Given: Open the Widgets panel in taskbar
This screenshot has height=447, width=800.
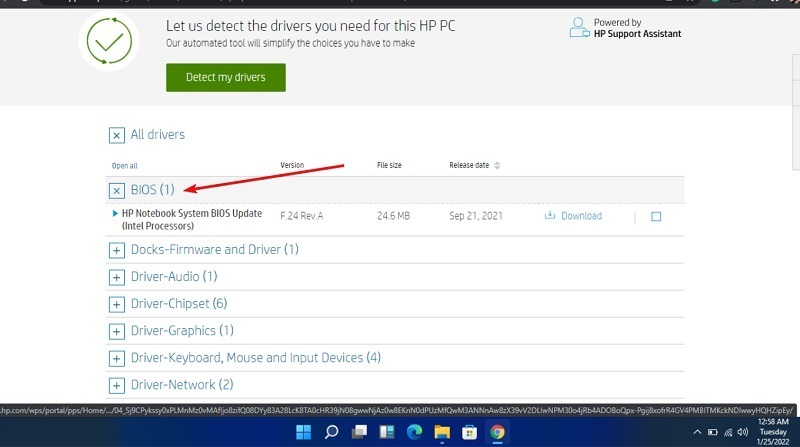Looking at the screenshot, I should pos(387,432).
